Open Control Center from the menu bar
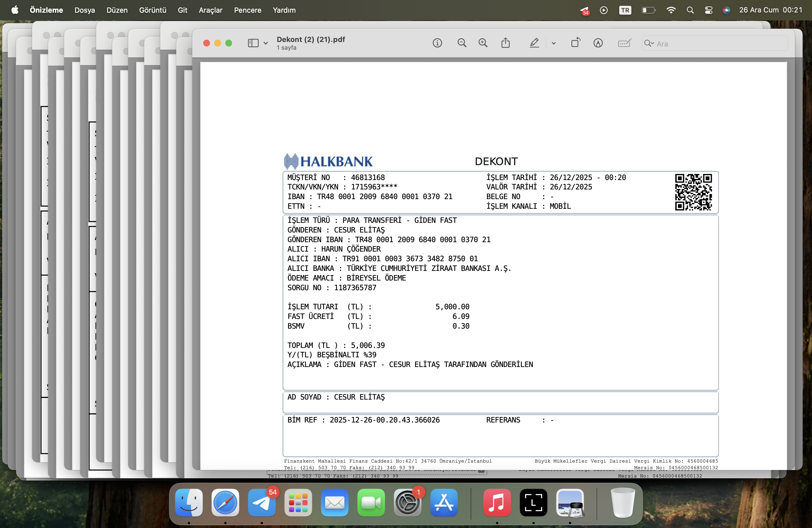Image resolution: width=812 pixels, height=528 pixels. tap(708, 10)
